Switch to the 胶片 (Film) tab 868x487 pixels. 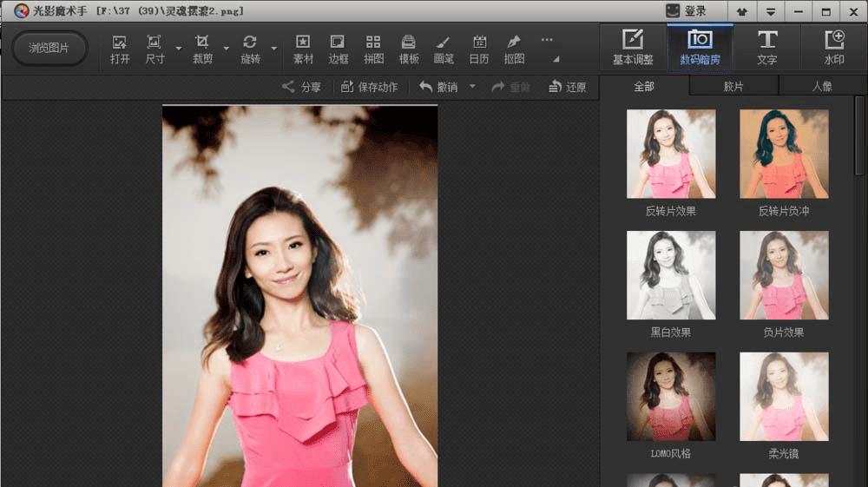pyautogui.click(x=733, y=87)
